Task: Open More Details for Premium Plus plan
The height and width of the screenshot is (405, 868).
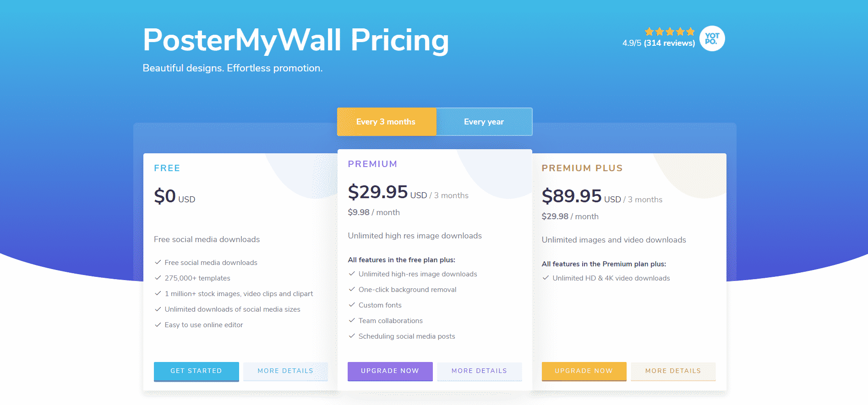Action: click(x=673, y=371)
